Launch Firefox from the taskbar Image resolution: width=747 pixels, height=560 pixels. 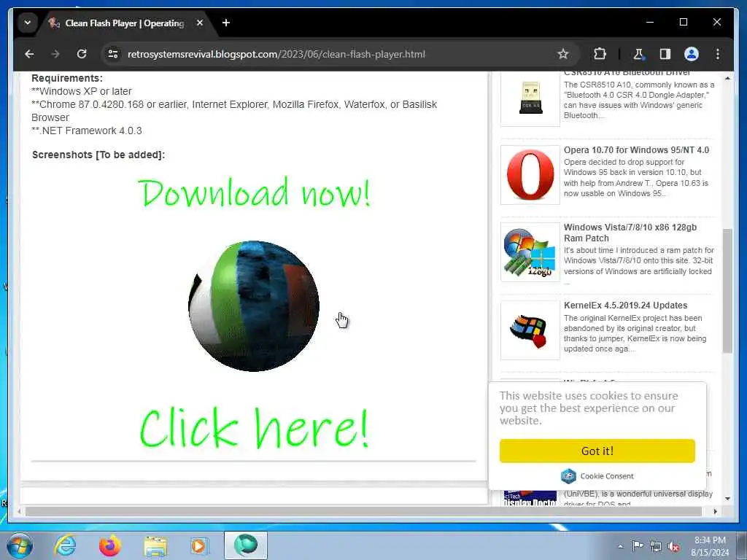pyautogui.click(x=109, y=545)
